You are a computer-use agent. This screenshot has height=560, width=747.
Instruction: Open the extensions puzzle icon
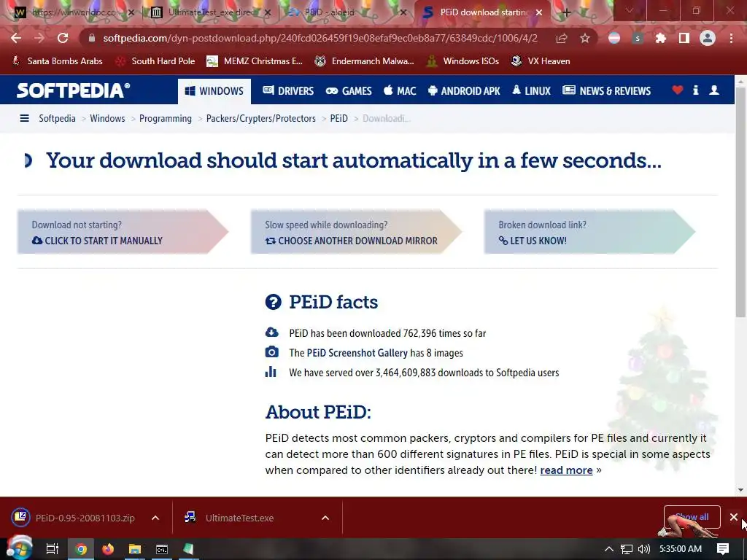660,38
